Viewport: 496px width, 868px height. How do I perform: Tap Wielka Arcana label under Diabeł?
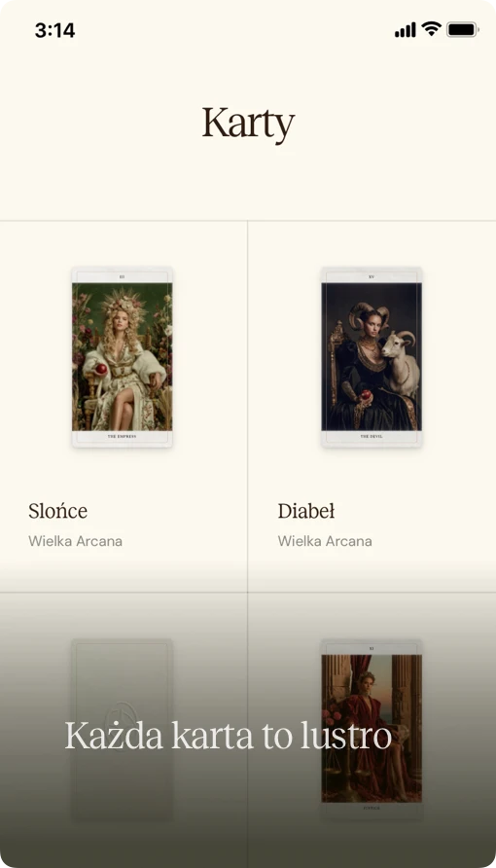[x=325, y=541]
